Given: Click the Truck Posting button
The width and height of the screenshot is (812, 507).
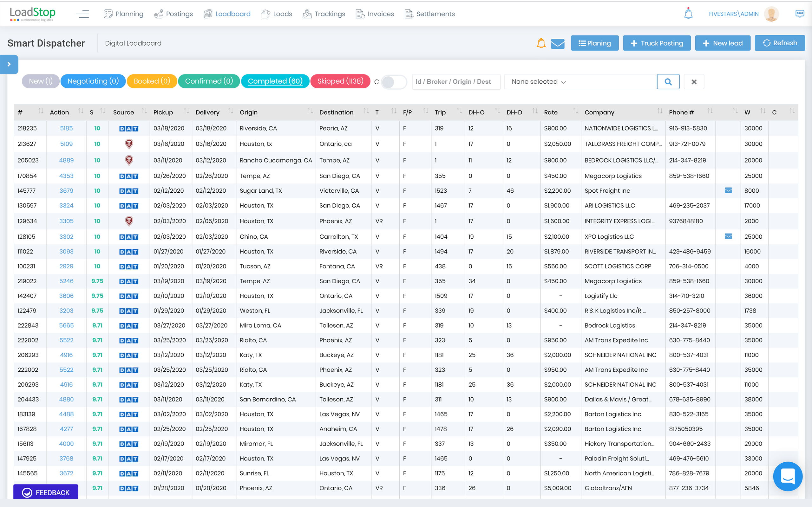Looking at the screenshot, I should coord(656,43).
